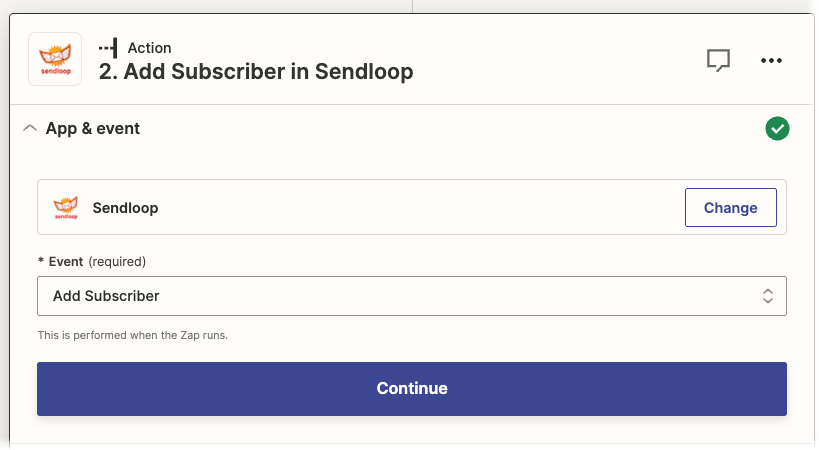Click the required asterisk before Event

(41, 262)
